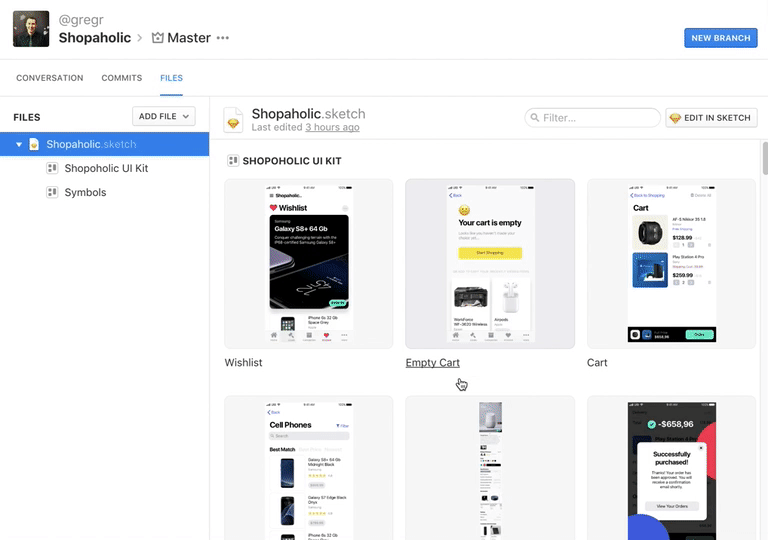Viewport: 768px width, 540px height.
Task: Click the FILES sidebar heading
Action: (27, 117)
